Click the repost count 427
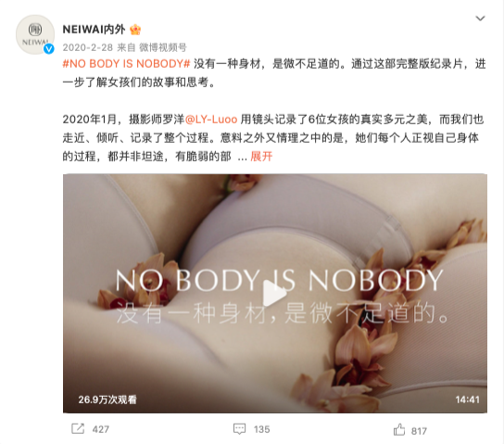Viewport: 504px width, 444px height. [101, 429]
